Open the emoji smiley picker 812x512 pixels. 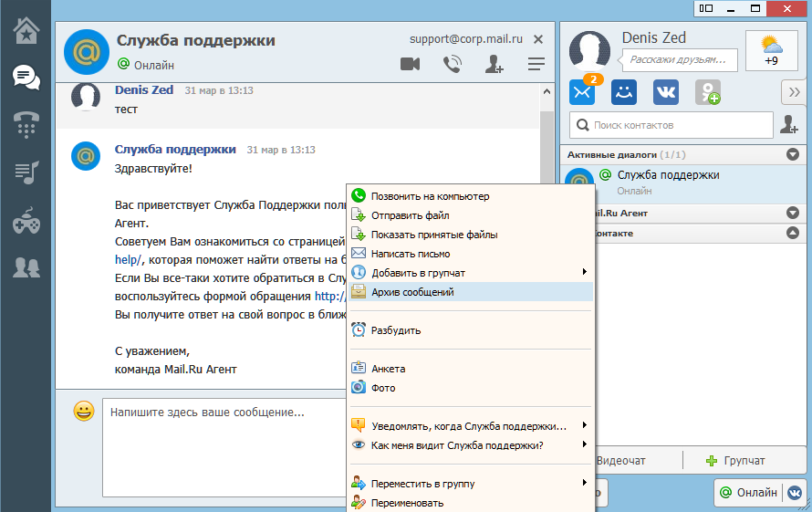(x=84, y=412)
